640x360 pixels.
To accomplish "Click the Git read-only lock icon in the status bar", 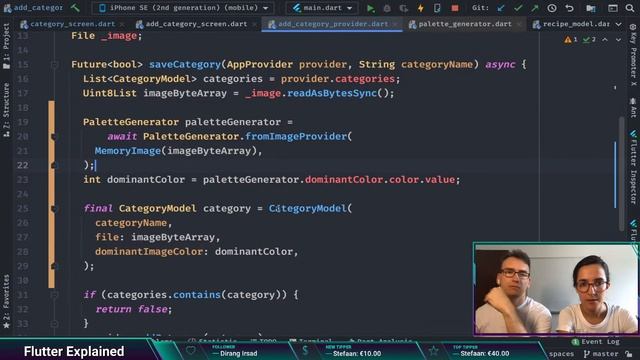I will [x=629, y=354].
